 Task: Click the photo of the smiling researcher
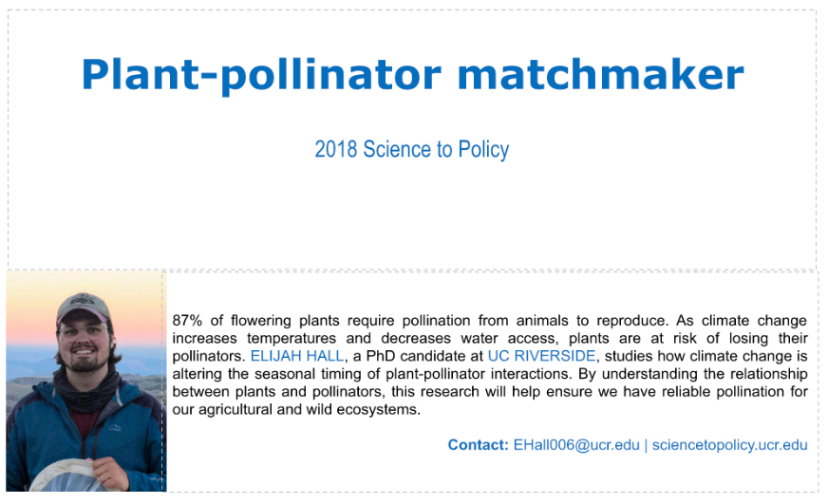pos(85,382)
